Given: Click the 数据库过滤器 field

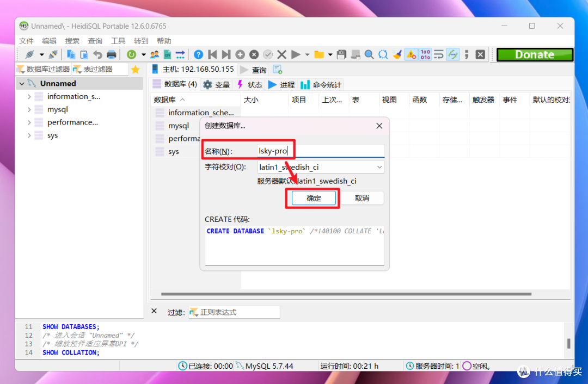Looking at the screenshot, I should 44,69.
